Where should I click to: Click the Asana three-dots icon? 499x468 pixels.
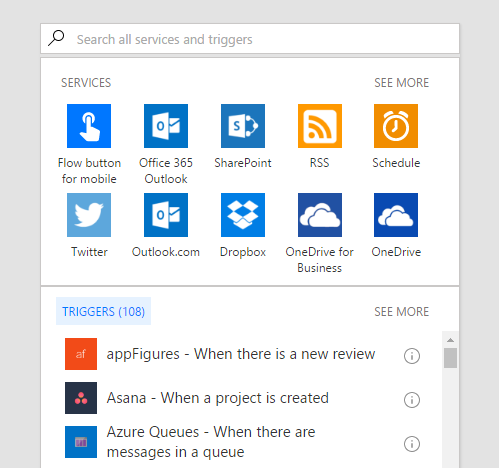click(x=81, y=398)
